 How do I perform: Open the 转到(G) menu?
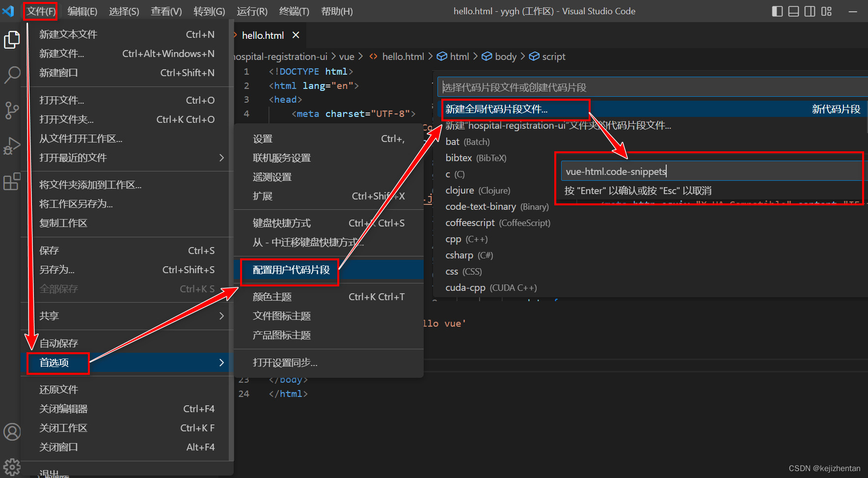[x=209, y=11]
